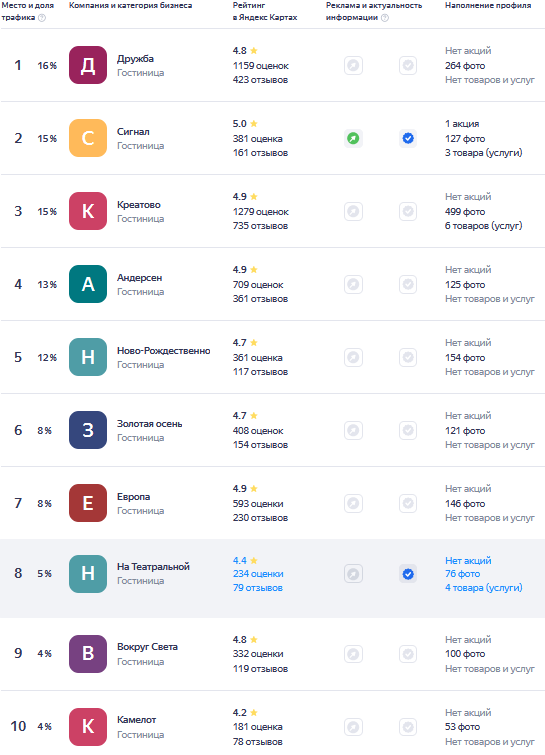Open the 234 оценки link

coord(258,574)
